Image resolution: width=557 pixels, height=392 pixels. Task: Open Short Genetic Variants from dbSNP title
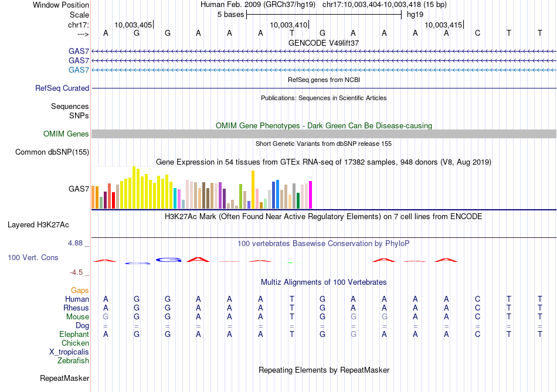(x=324, y=144)
